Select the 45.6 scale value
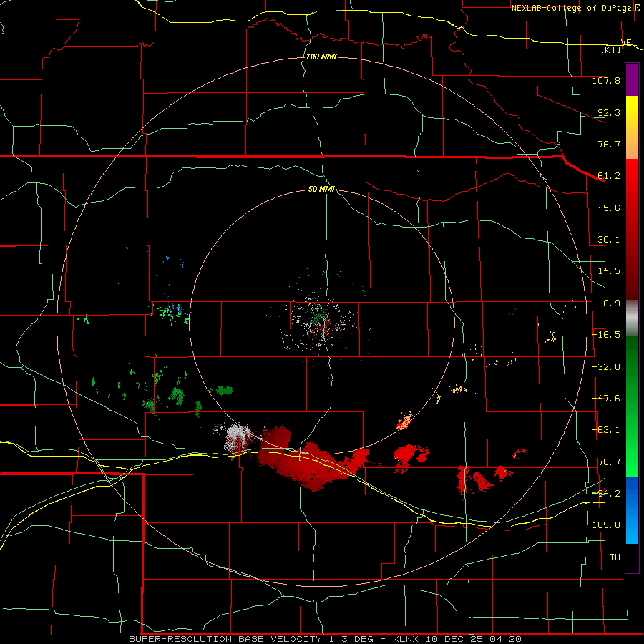The image size is (644, 644). 609,208
